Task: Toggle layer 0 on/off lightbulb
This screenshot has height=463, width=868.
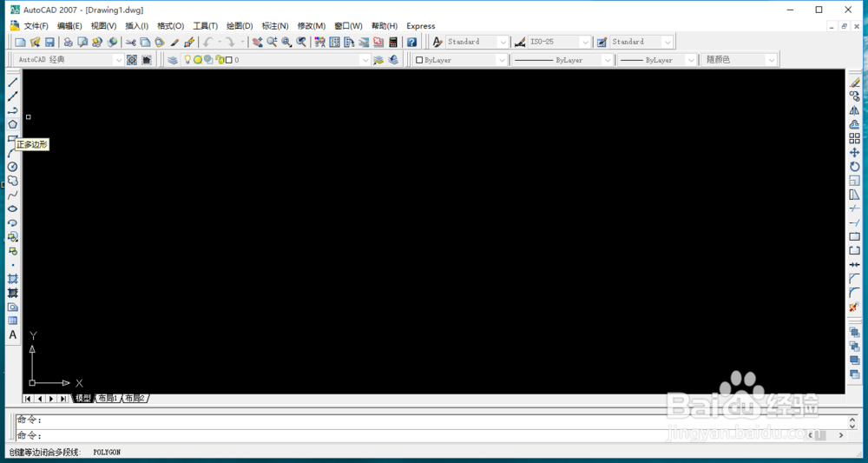Action: point(187,59)
